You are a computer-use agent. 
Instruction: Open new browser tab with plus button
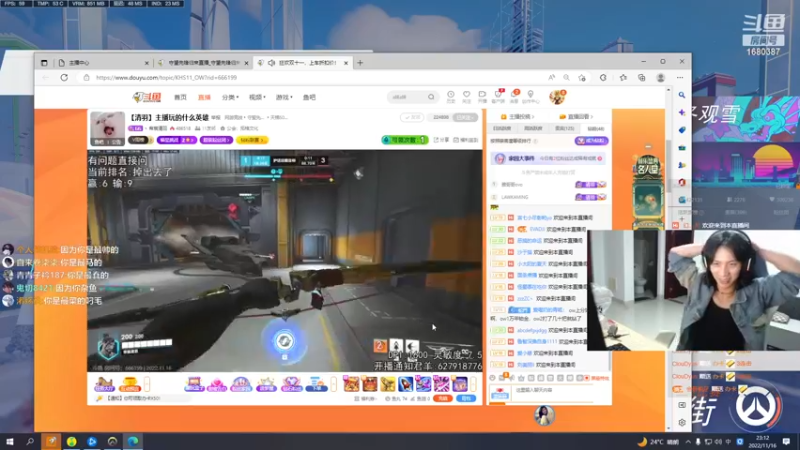click(360, 63)
